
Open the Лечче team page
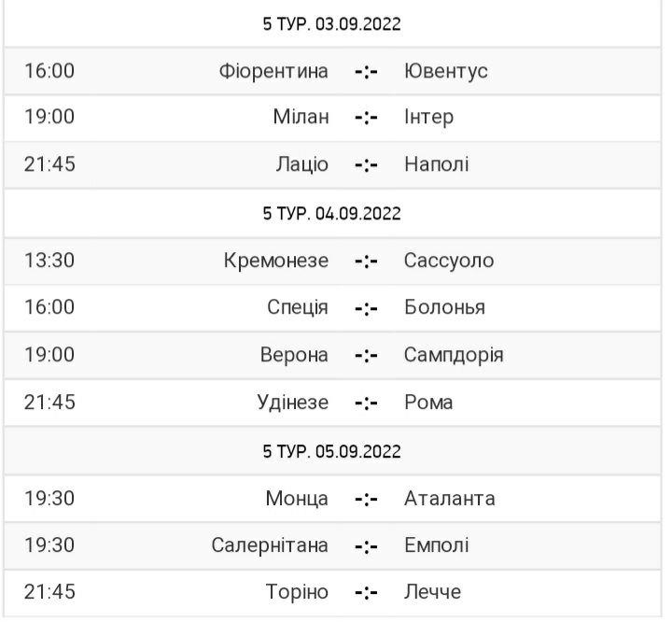[x=432, y=592]
